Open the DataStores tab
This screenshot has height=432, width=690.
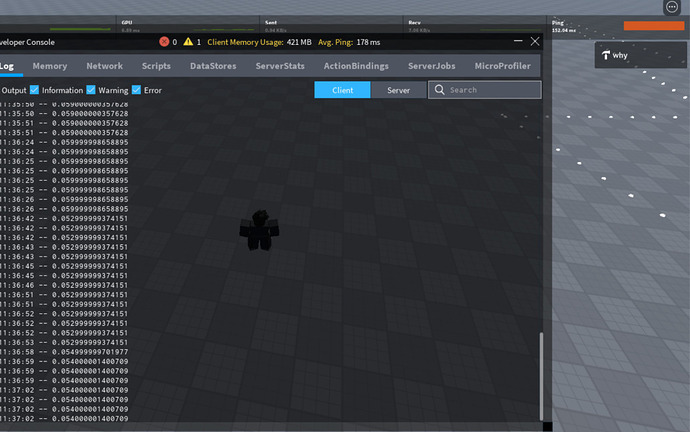[x=213, y=66]
